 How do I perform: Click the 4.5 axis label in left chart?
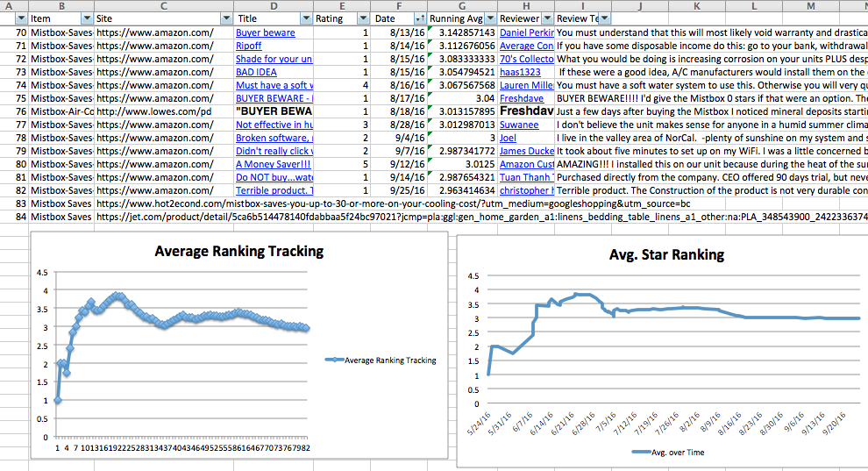click(x=42, y=273)
